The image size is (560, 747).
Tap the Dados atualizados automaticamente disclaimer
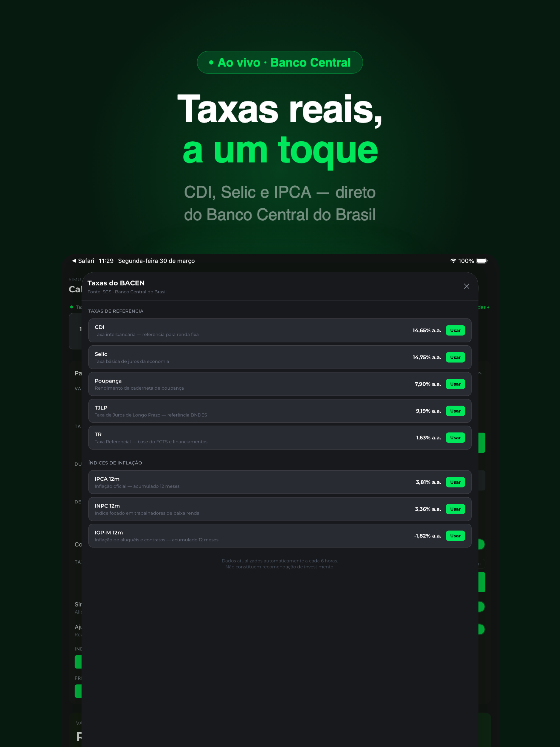tap(280, 564)
